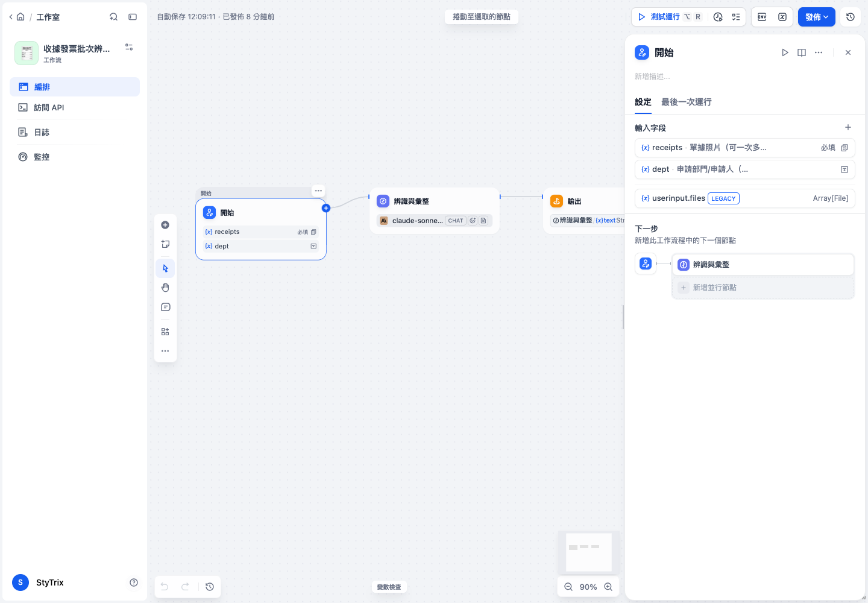Click the undo arrow
Image resolution: width=868 pixels, height=603 pixels.
pos(165,587)
